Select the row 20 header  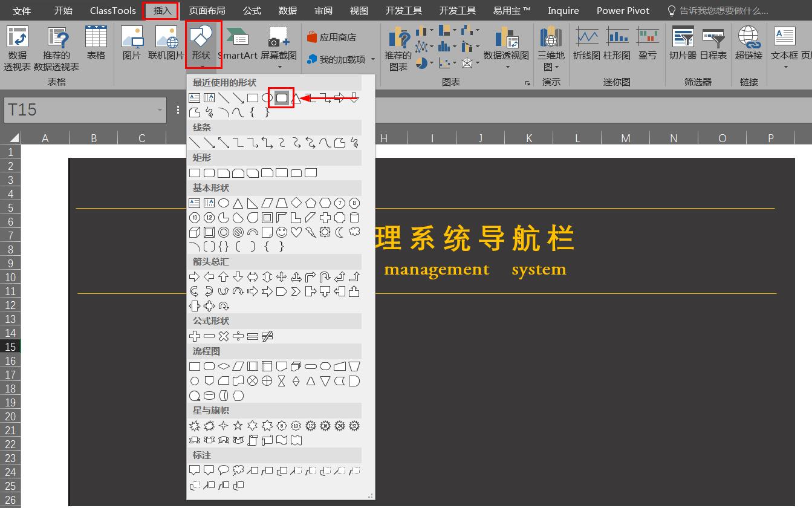point(10,416)
